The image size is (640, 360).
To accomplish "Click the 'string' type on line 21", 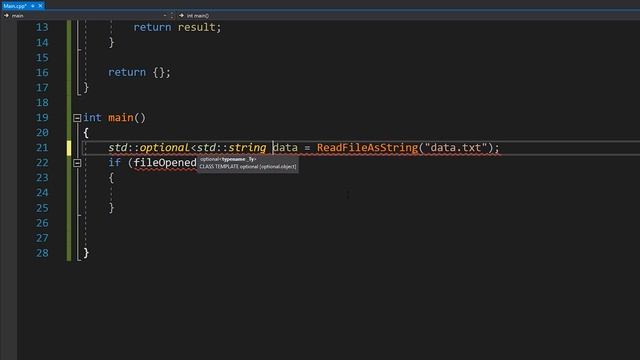I will pos(247,148).
